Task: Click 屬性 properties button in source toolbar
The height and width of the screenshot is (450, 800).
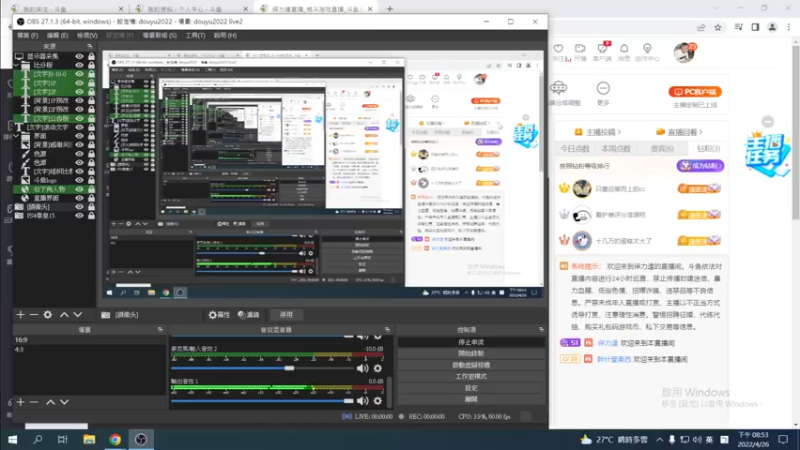Action: pyautogui.click(x=219, y=315)
